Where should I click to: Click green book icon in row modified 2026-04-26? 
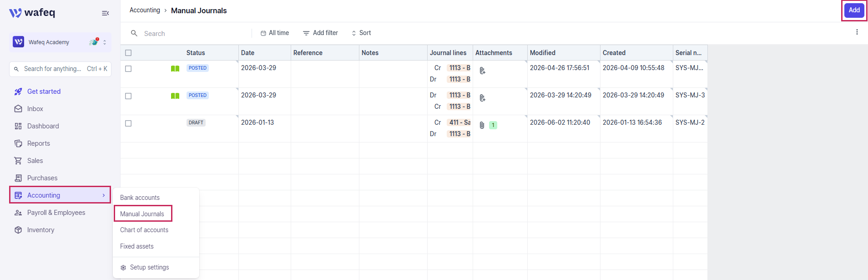pyautogui.click(x=175, y=69)
